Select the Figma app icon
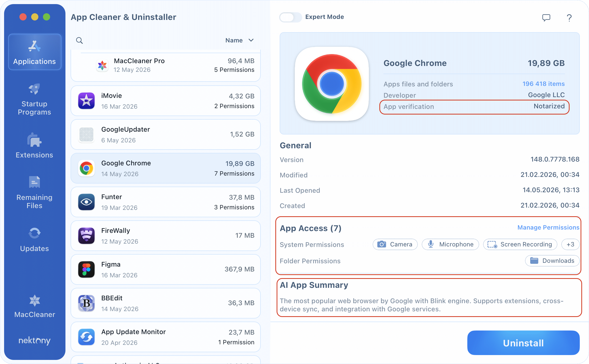This screenshot has width=589, height=364. point(86,269)
